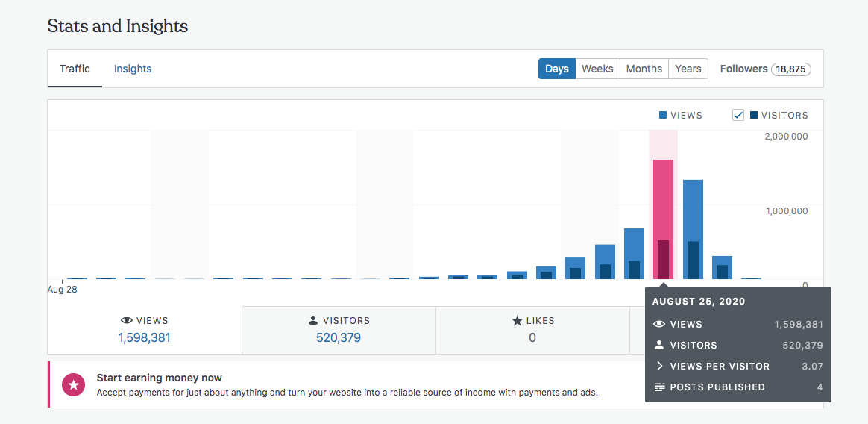Open the Insights tab

point(133,69)
